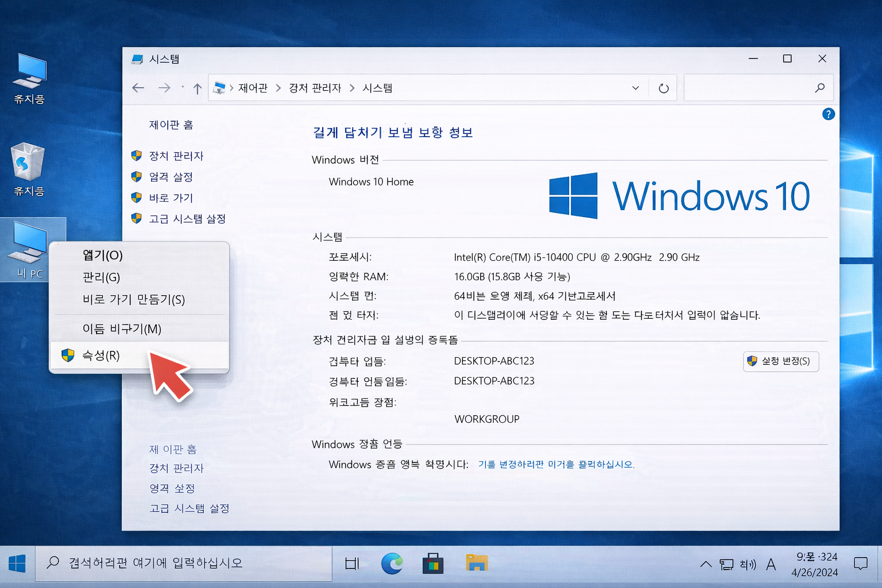Launch Microsoft Edge from taskbar
Screen dimensions: 882x588
point(392,563)
